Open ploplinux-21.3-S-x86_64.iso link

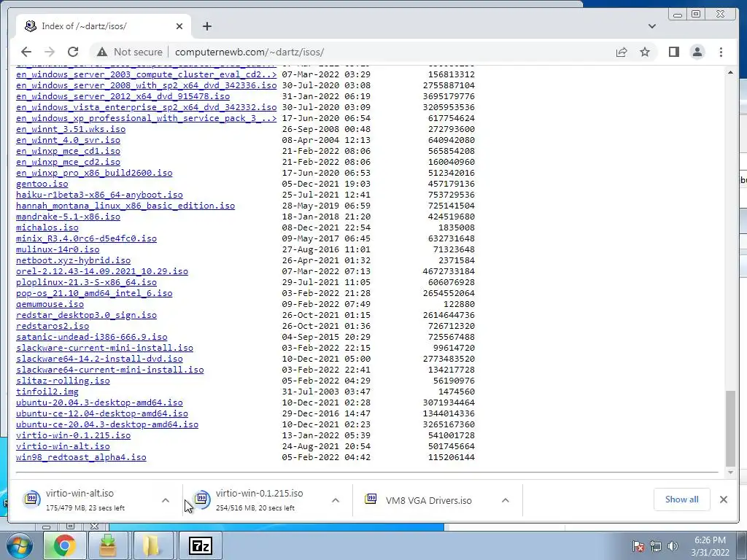[86, 282]
